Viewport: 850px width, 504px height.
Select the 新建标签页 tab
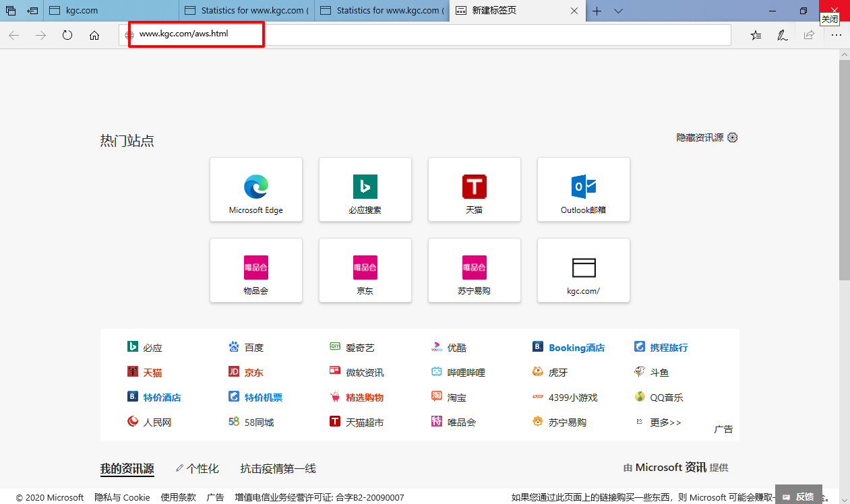click(518, 11)
